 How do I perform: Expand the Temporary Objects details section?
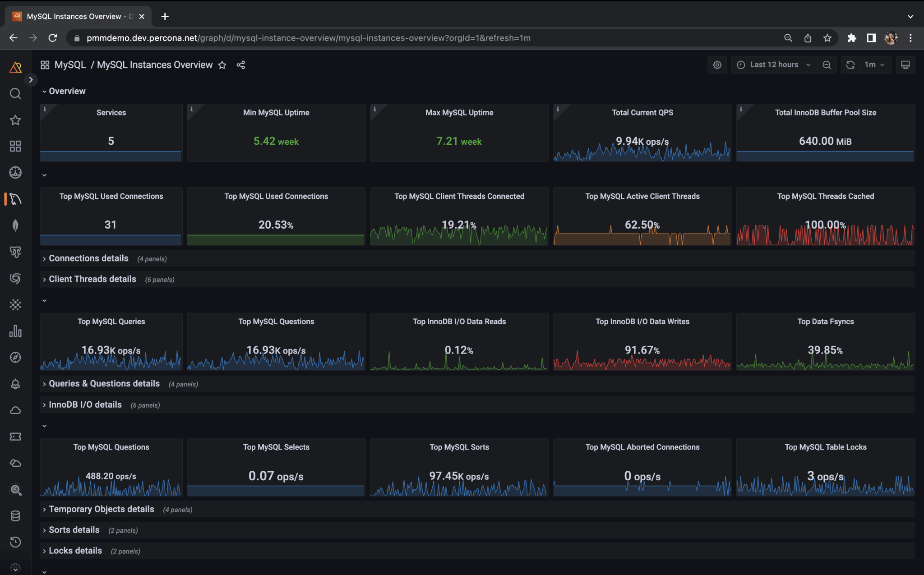(x=101, y=509)
